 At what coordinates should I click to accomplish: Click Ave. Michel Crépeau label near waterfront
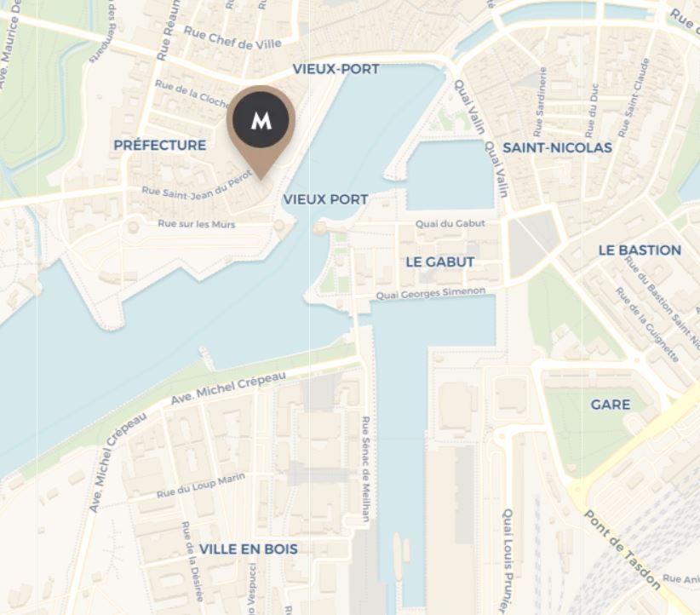pyautogui.click(x=228, y=388)
